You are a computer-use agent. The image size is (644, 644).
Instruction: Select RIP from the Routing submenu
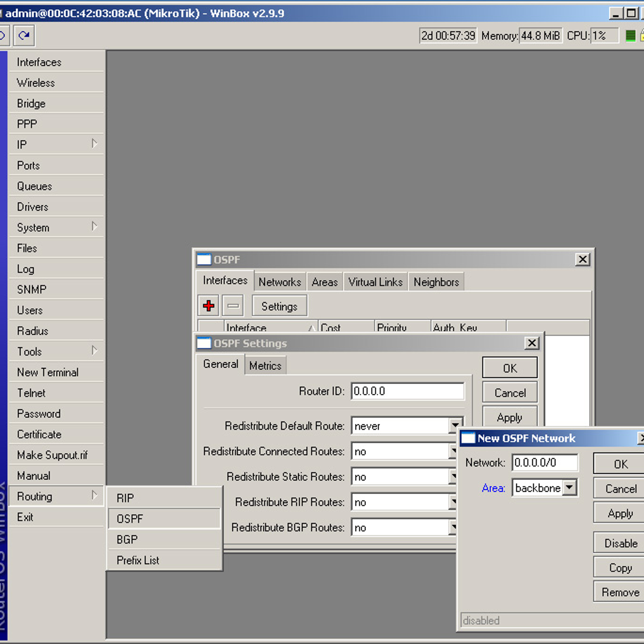pos(164,498)
